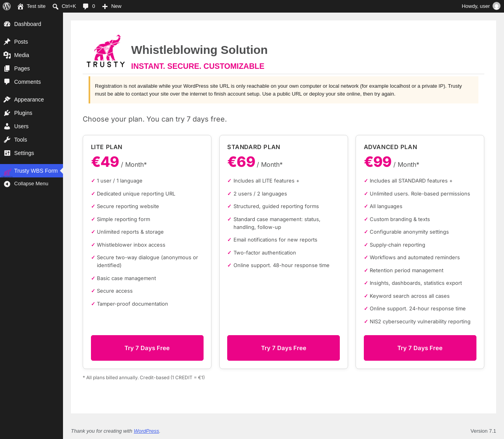
Task: Try Advanced Plan free for 7 days
Action: click(x=420, y=348)
